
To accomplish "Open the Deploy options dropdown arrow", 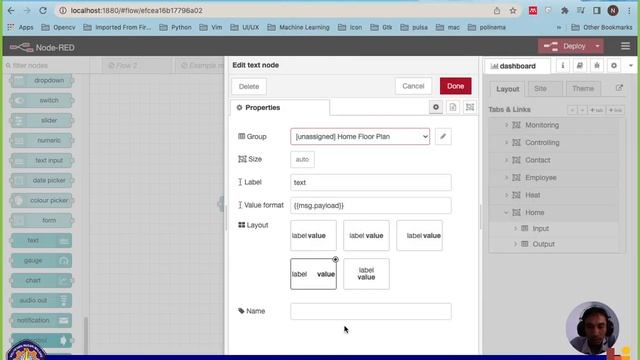I will click(x=598, y=46).
